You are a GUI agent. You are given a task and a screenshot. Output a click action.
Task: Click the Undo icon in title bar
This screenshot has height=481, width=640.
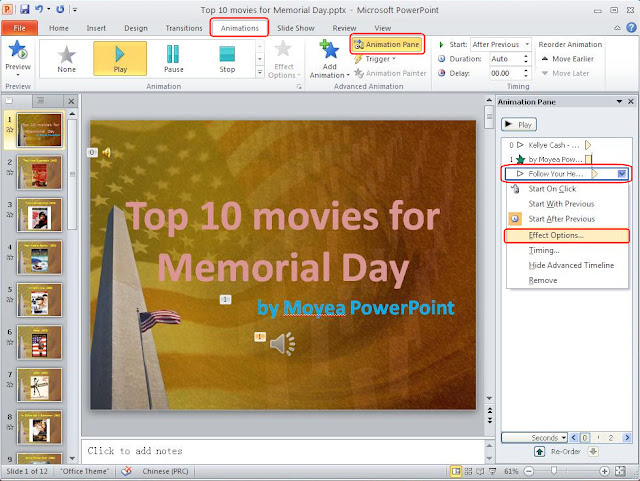coord(39,9)
